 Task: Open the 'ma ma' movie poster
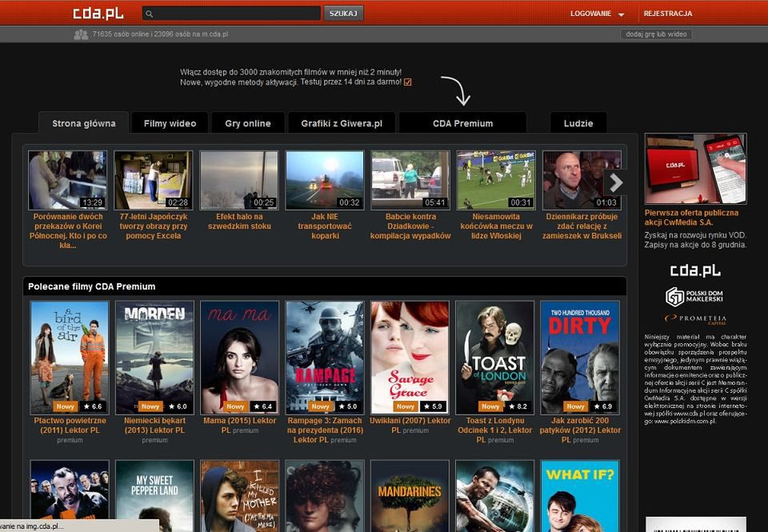[x=240, y=358]
